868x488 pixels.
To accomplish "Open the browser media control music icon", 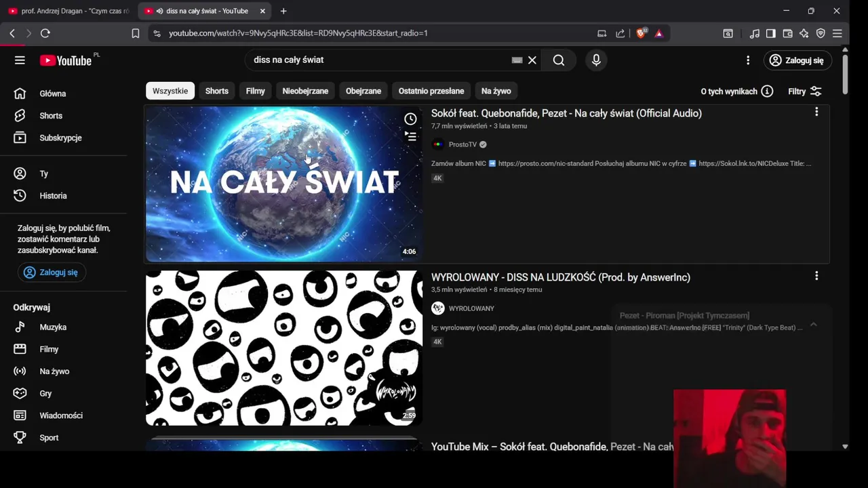I will click(755, 33).
